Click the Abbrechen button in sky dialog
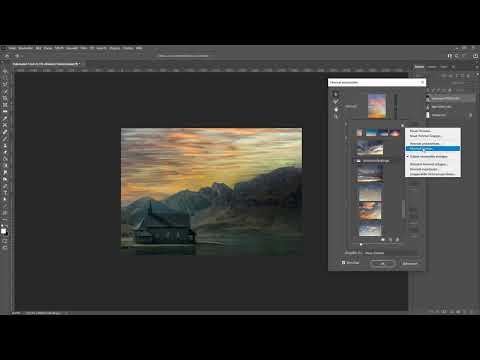 [410, 263]
